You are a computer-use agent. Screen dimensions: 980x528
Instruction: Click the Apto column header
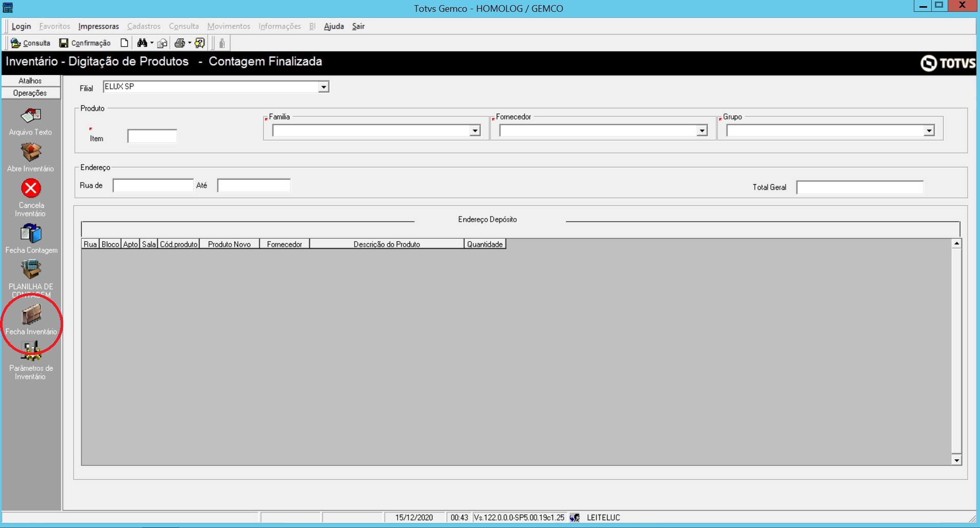(130, 244)
